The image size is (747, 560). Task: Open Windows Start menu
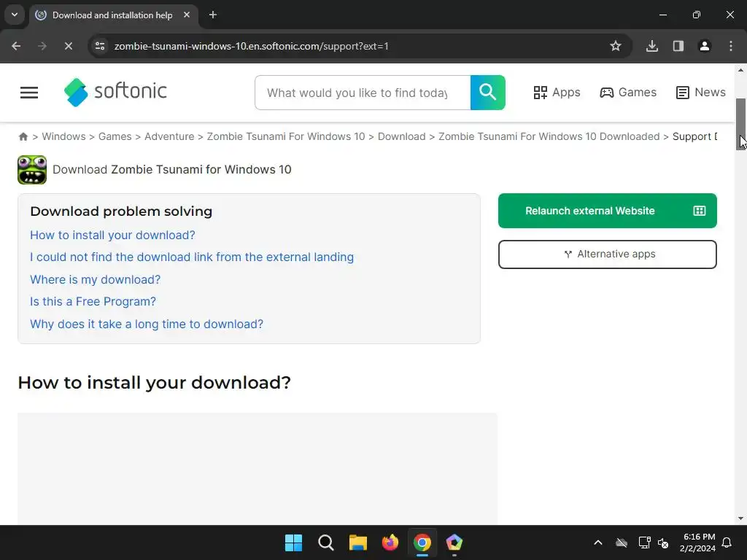293,542
